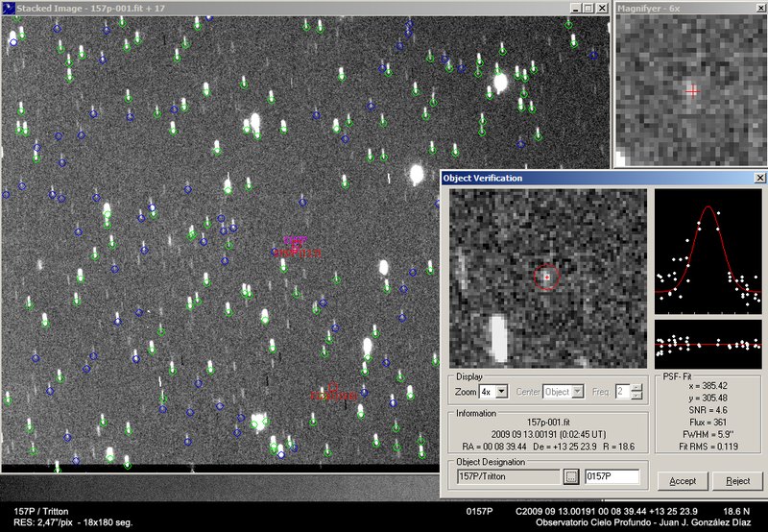Decrease the Freq. value with down arrow
The height and width of the screenshot is (532, 768).
[x=636, y=395]
